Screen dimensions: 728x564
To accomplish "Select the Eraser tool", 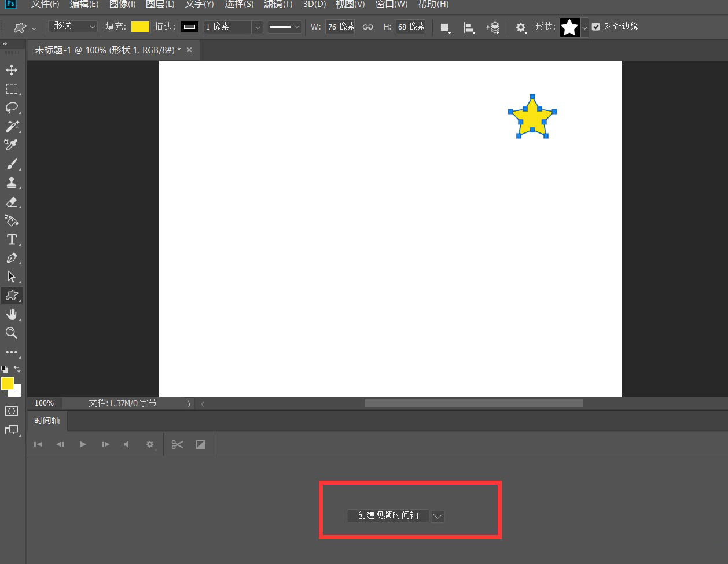I will pyautogui.click(x=12, y=202).
